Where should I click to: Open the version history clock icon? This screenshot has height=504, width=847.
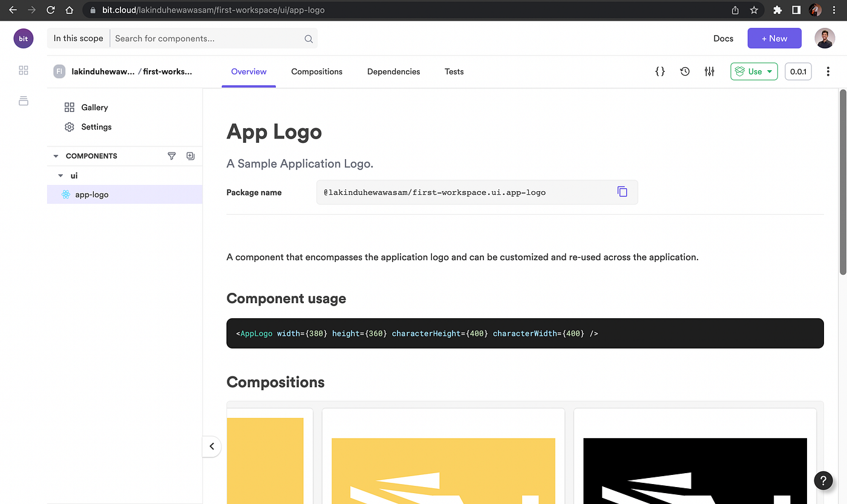tap(685, 71)
